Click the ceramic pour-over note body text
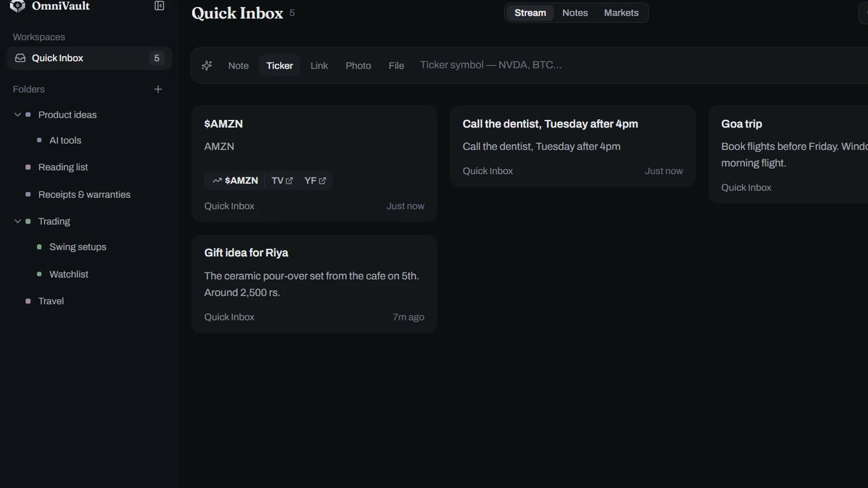 311,284
